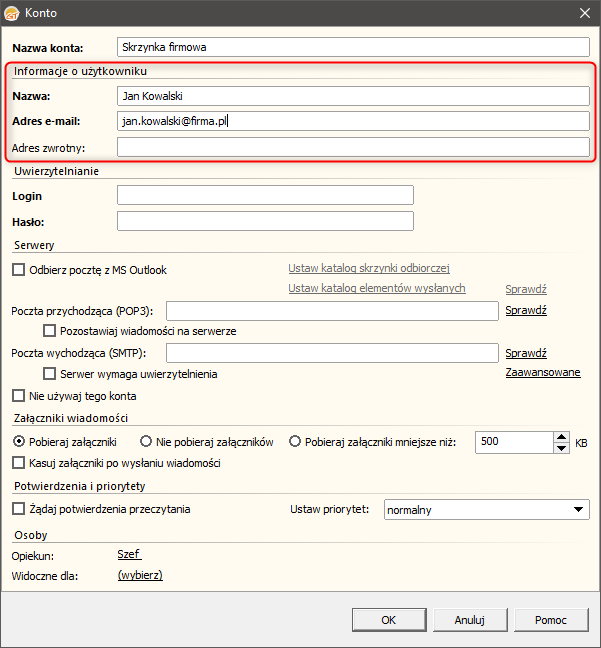Increase attachment size limit with up arrow
This screenshot has width=601, height=648.
(x=561, y=436)
